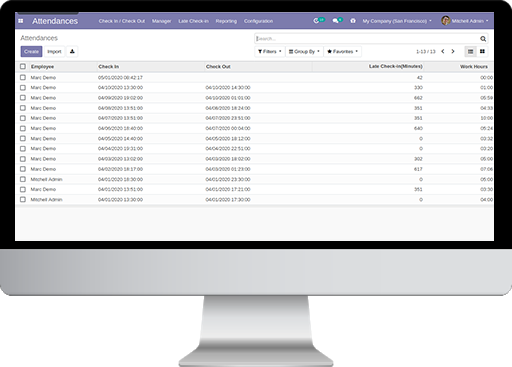Screen dimensions: 512x367
Task: Click late minutes value 42
Action: (x=420, y=78)
